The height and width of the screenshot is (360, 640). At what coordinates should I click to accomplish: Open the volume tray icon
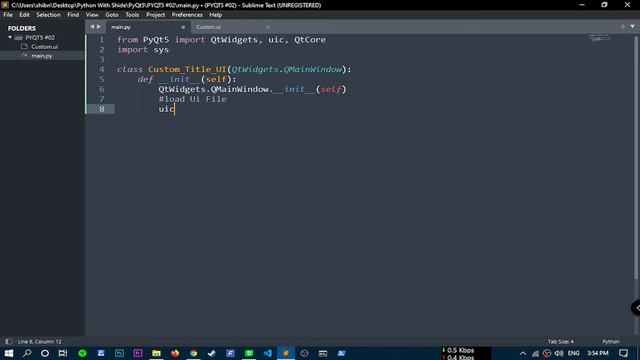(559, 353)
